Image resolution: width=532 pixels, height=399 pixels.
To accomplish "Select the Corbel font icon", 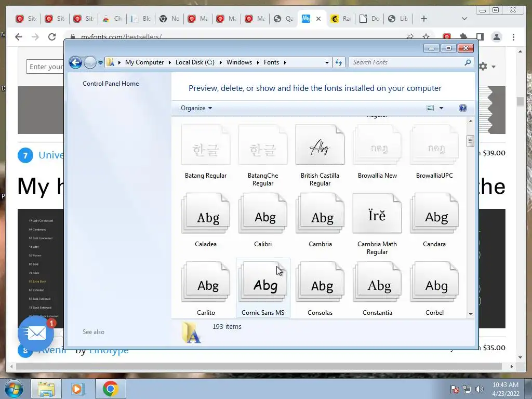I will click(434, 282).
